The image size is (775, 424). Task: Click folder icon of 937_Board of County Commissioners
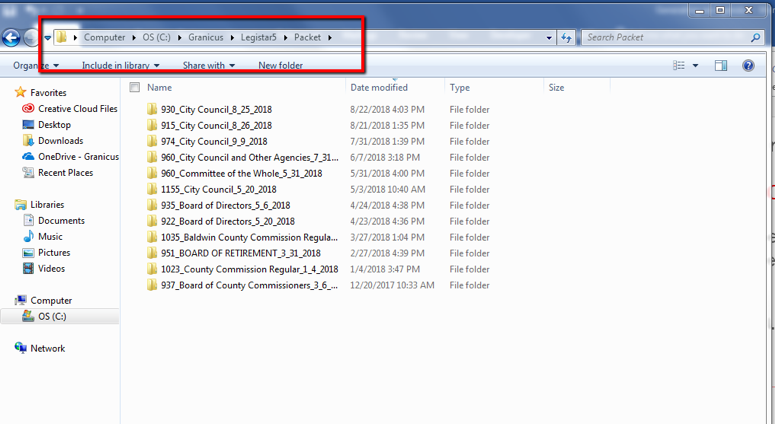click(x=152, y=285)
